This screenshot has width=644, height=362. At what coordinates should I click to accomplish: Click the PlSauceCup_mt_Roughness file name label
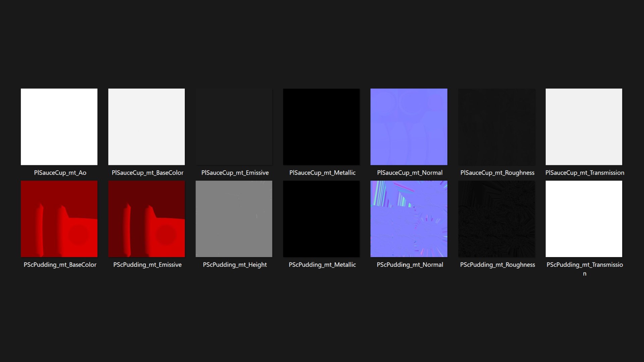point(497,173)
